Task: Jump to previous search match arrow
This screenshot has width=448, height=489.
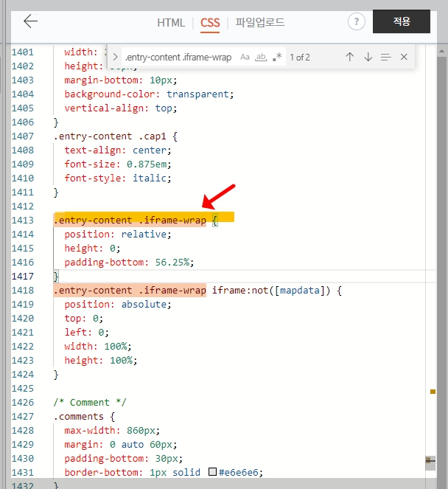Action: click(349, 57)
